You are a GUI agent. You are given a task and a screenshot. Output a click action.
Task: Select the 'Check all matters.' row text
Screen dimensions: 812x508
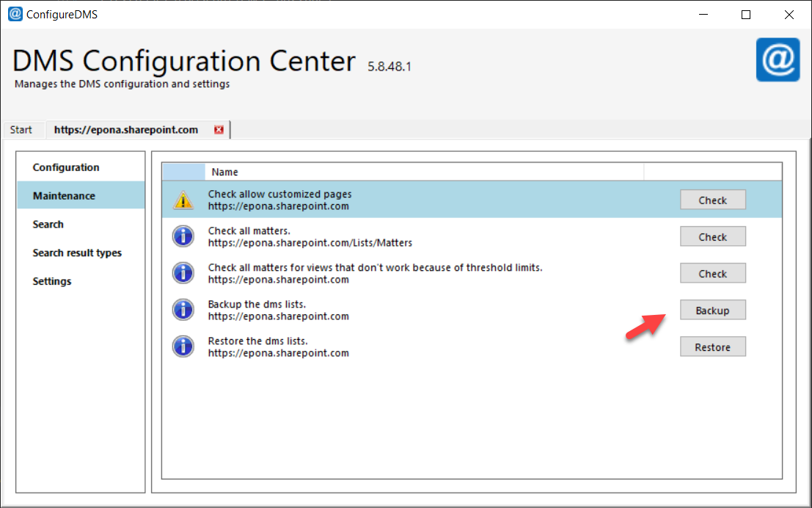click(x=249, y=231)
